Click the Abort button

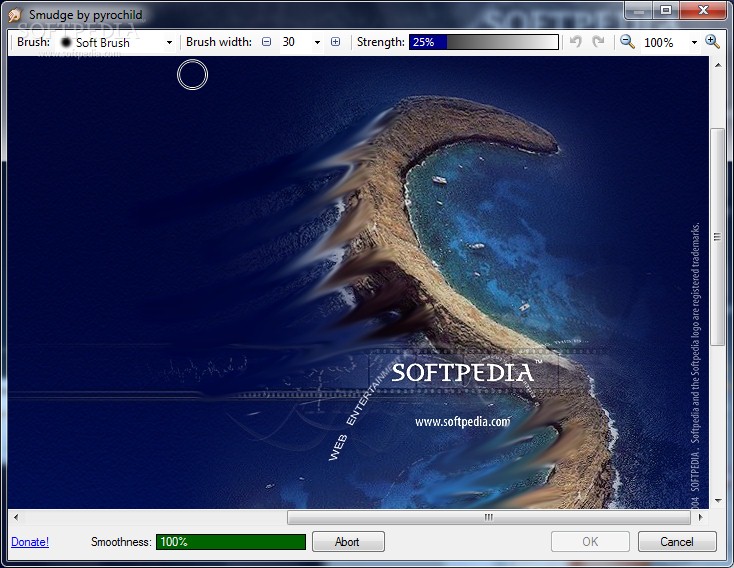348,542
